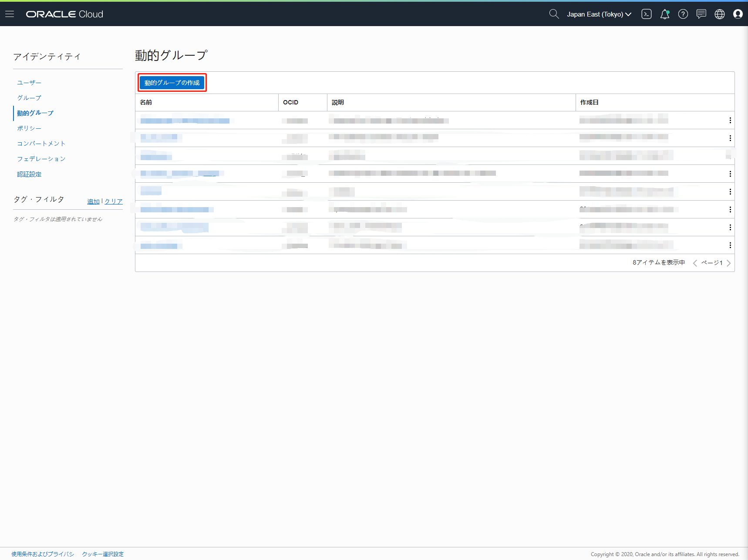Open the chat support icon
The image size is (748, 560).
pos(701,14)
